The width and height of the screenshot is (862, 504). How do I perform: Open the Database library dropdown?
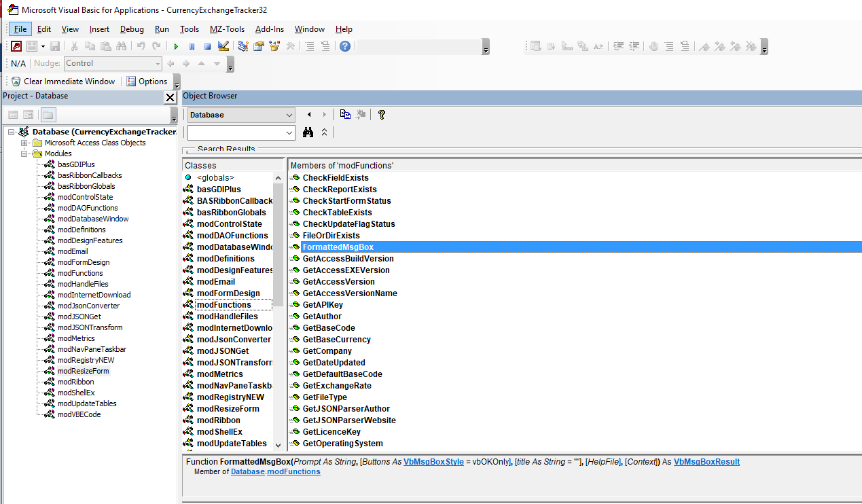(289, 115)
